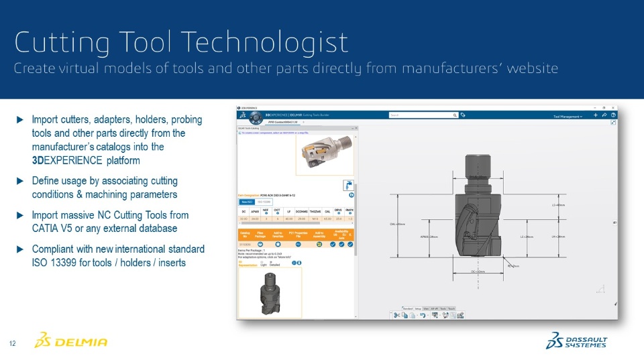The image size is (644, 362).
Task: Click the Cut scissors icon in bottom toolbar
Action: 396,315
